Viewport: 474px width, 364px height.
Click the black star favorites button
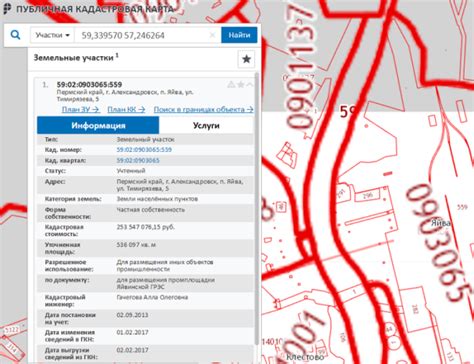[246, 59]
